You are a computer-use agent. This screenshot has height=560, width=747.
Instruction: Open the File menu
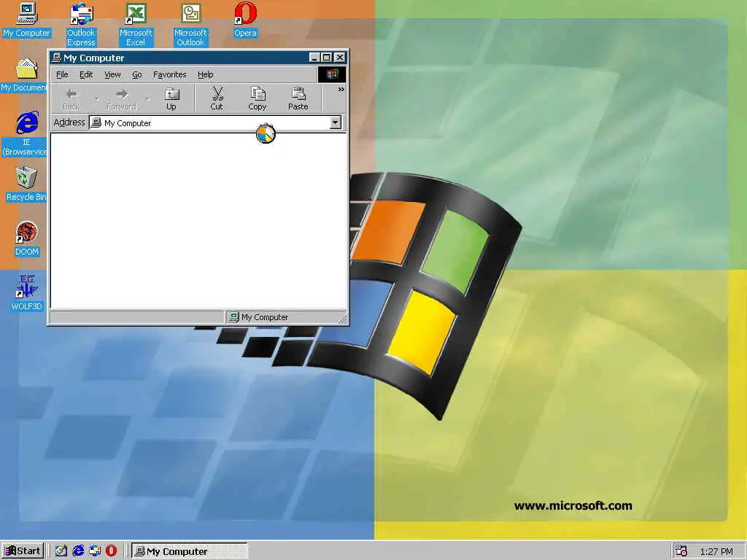tap(63, 74)
